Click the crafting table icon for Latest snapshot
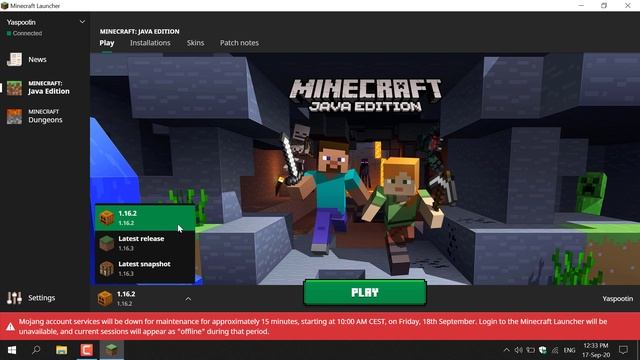640x360 pixels. [107, 269]
